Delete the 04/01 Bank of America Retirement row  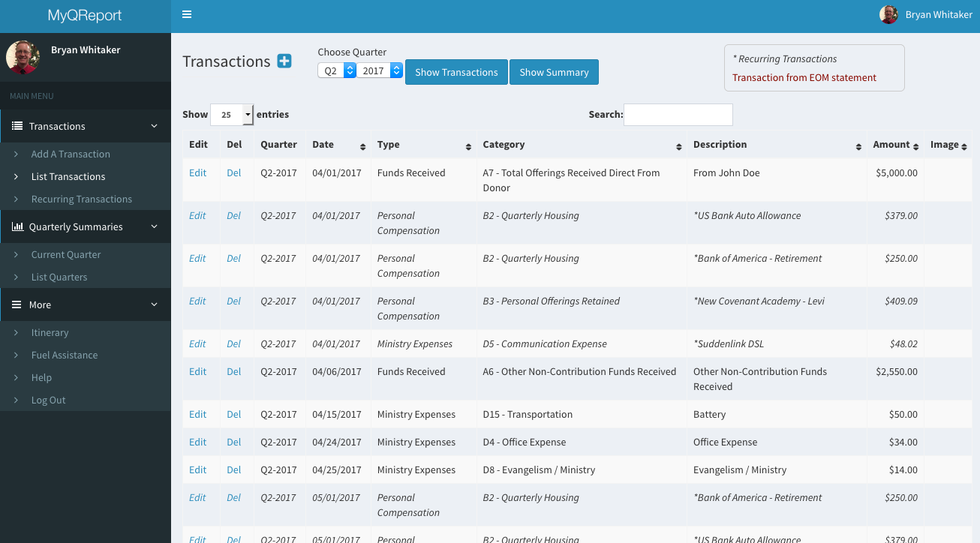(x=234, y=258)
